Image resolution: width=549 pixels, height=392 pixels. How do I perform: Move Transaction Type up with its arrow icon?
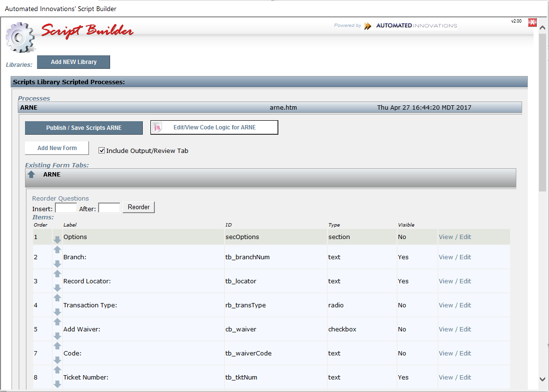(x=57, y=298)
